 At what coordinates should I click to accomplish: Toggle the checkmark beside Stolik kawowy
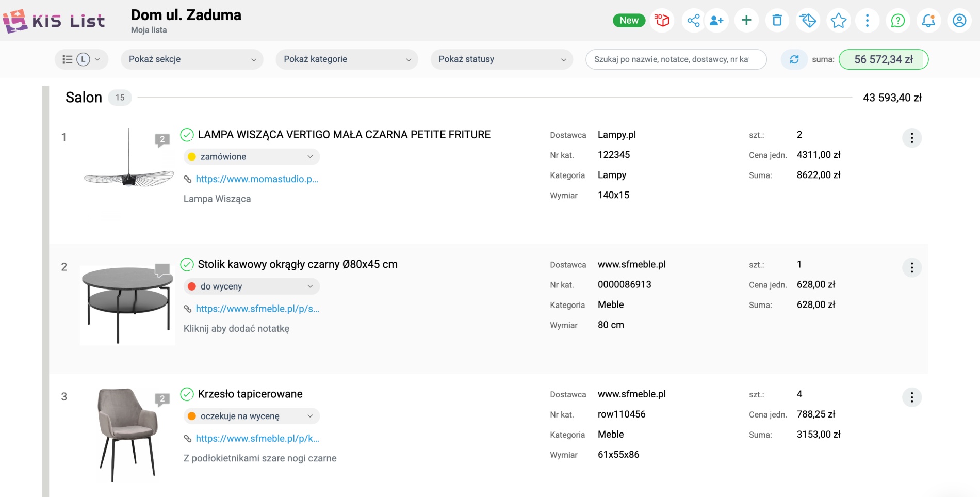(x=187, y=264)
